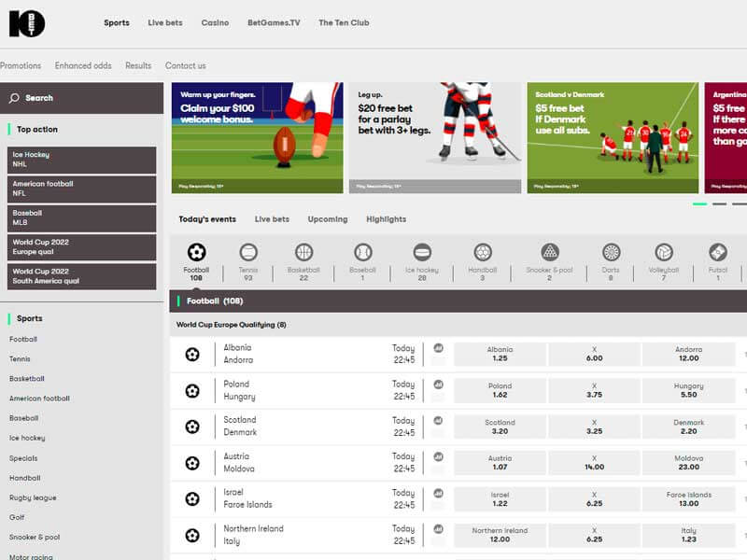Open American football NFL top action
The height and width of the screenshot is (560, 747).
pyautogui.click(x=81, y=189)
